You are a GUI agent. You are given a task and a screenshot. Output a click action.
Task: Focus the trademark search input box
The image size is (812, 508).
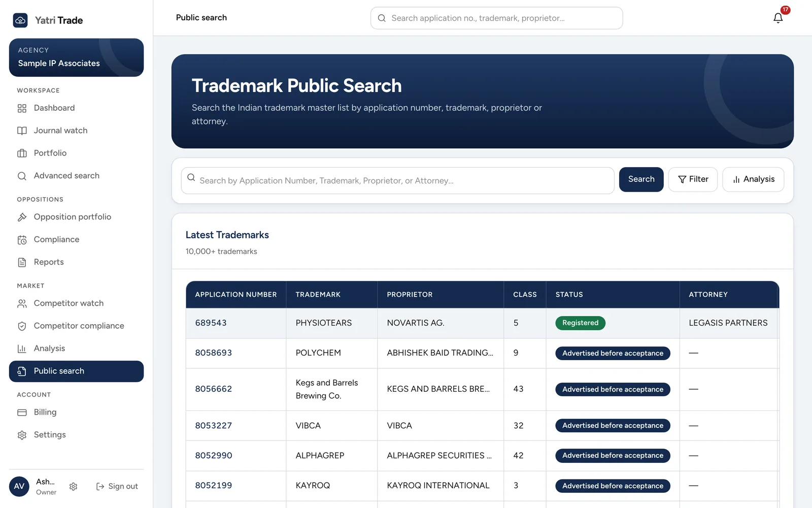pyautogui.click(x=397, y=180)
